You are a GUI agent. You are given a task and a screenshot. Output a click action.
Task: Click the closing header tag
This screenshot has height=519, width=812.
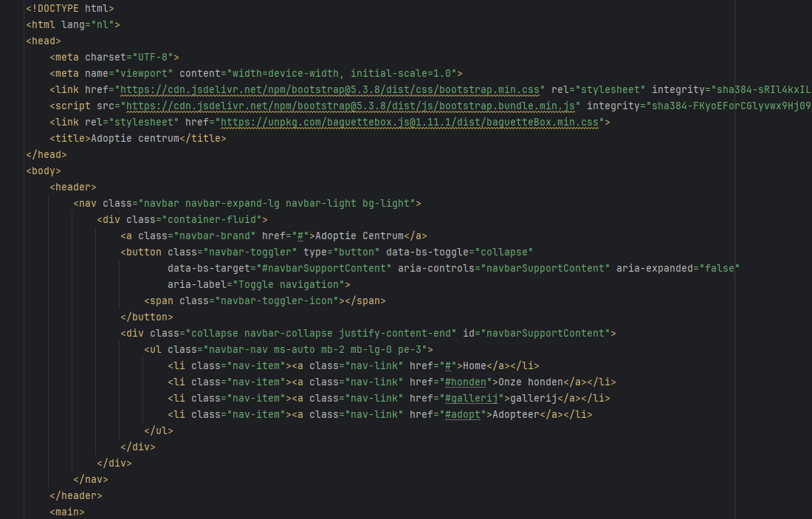click(x=76, y=495)
